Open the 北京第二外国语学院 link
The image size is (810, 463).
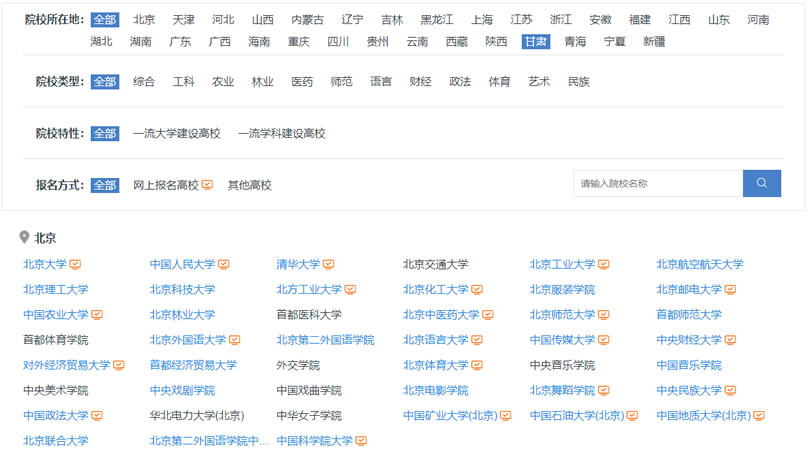[x=325, y=339]
